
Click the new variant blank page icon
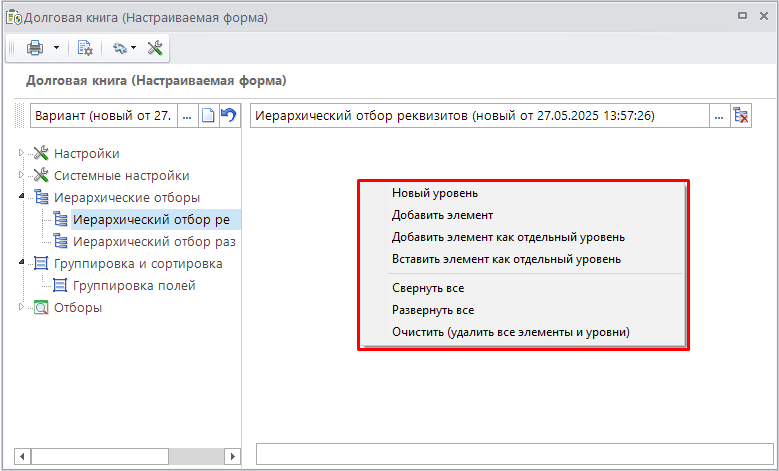[x=208, y=116]
